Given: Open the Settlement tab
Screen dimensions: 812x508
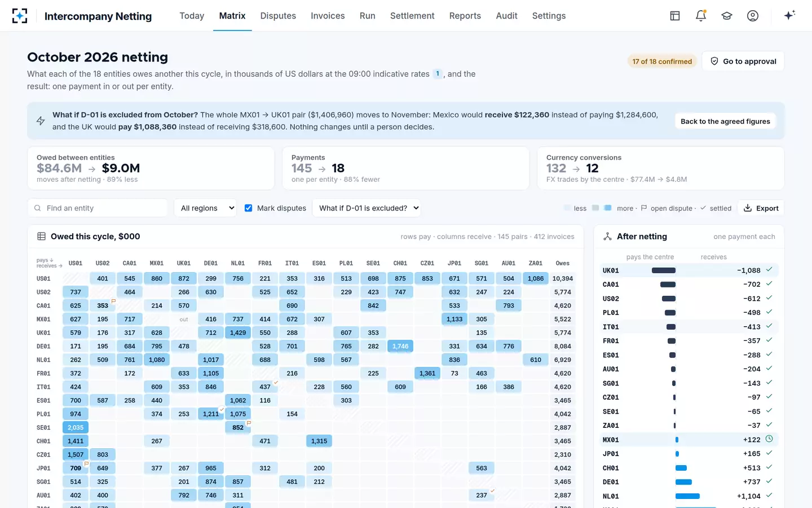Looking at the screenshot, I should click(412, 16).
